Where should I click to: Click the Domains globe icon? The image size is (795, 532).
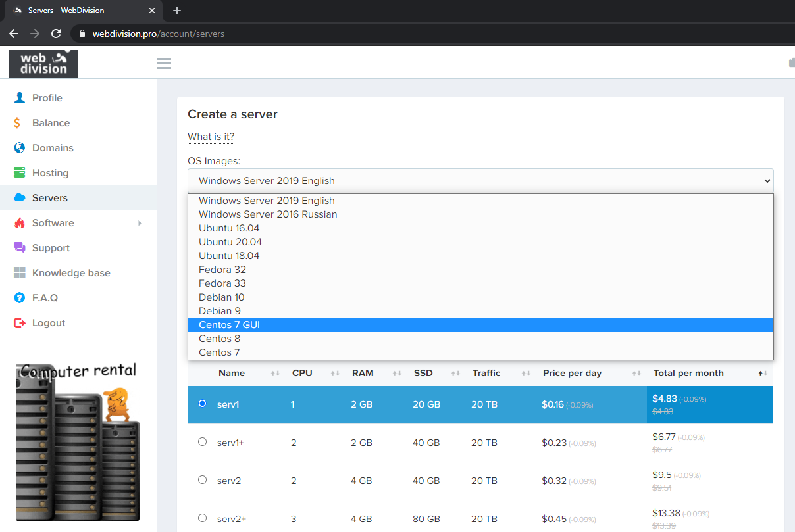20,148
